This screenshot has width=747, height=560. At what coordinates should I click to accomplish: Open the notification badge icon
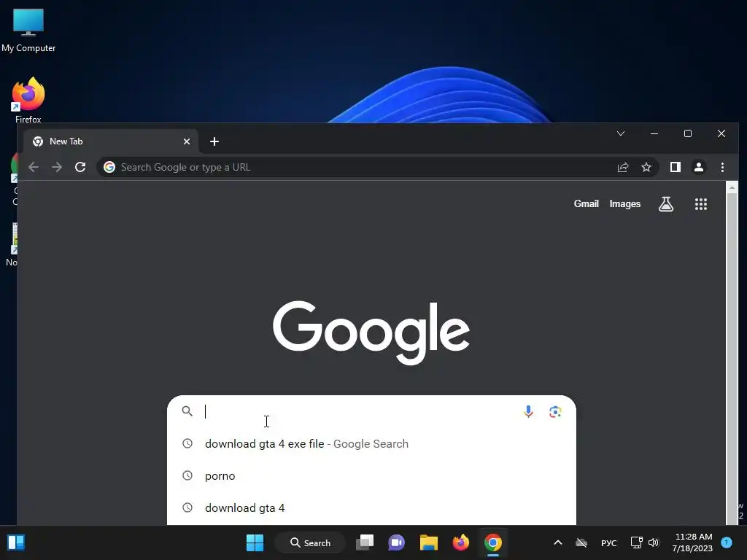727,542
